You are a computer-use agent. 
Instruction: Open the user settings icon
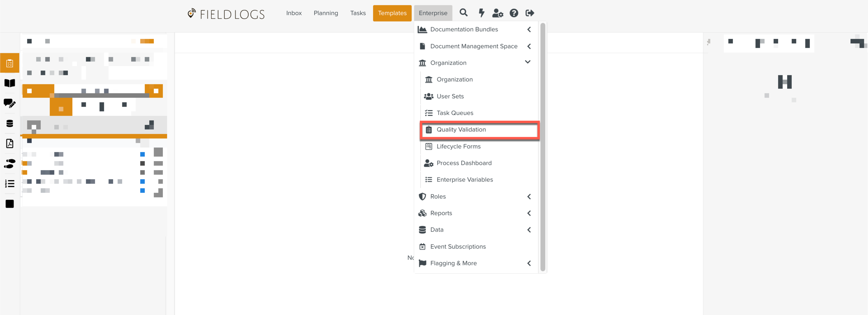[x=497, y=13]
